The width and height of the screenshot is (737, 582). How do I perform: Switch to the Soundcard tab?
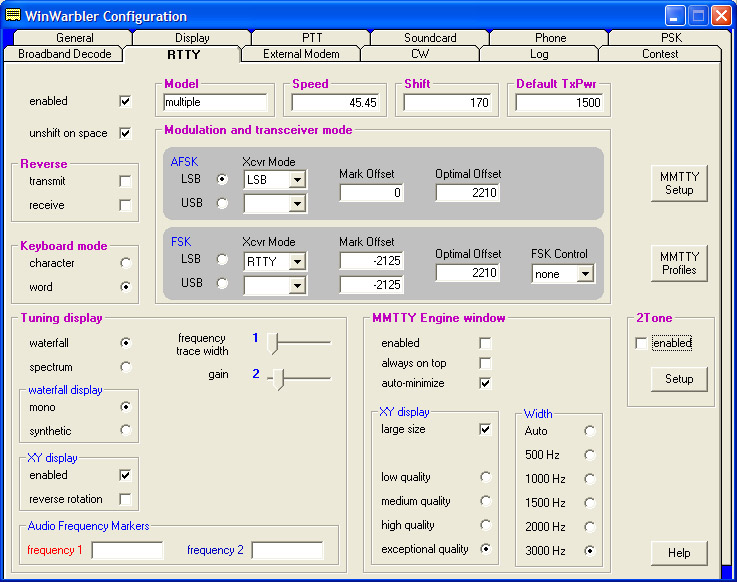click(x=430, y=38)
